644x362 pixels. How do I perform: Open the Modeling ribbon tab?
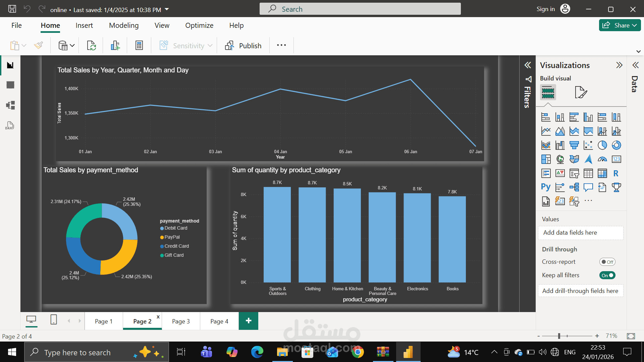[123, 25]
